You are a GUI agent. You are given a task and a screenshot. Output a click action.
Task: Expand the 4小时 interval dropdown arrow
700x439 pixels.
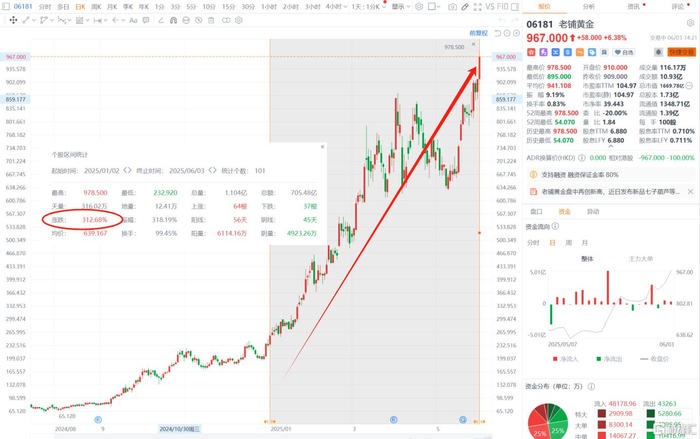tap(345, 7)
